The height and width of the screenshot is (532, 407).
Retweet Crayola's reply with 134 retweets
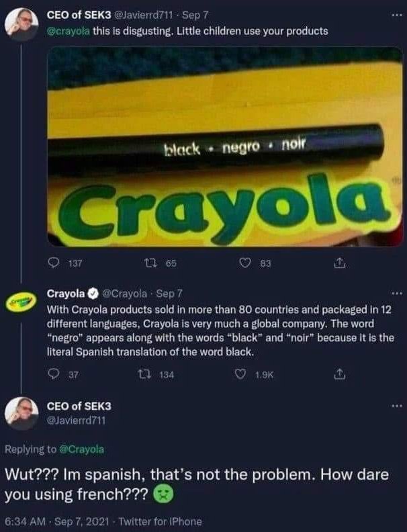[143, 374]
